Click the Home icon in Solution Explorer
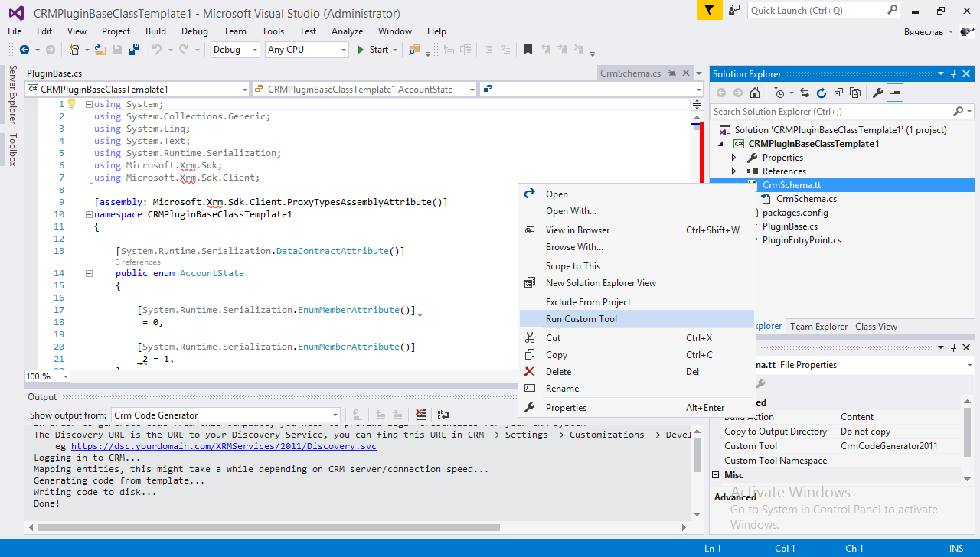 pyautogui.click(x=755, y=93)
